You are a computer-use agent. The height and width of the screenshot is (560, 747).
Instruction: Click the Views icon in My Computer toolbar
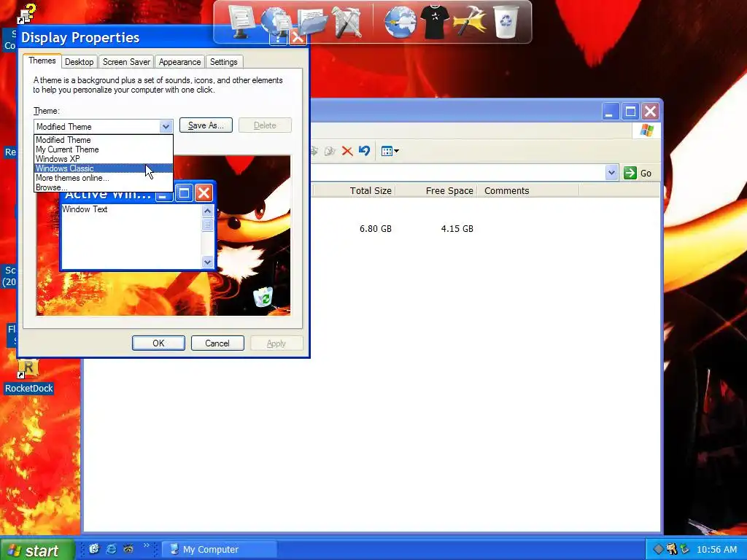tap(387, 152)
